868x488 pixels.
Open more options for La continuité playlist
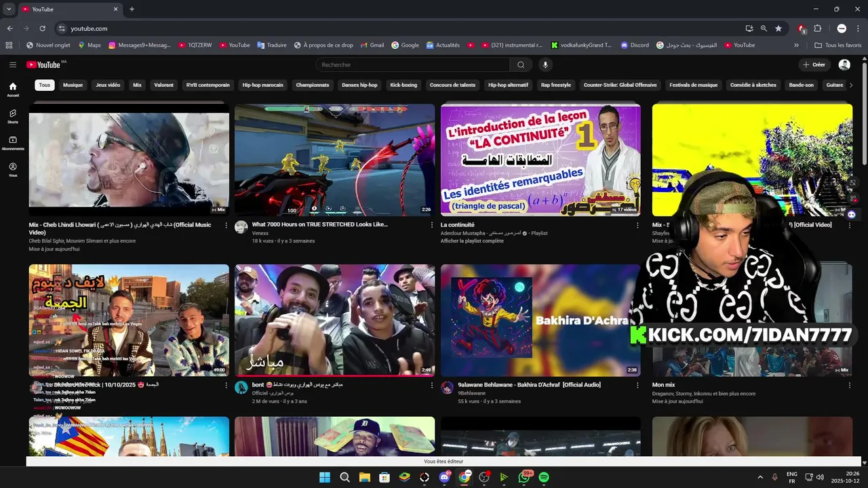click(637, 225)
